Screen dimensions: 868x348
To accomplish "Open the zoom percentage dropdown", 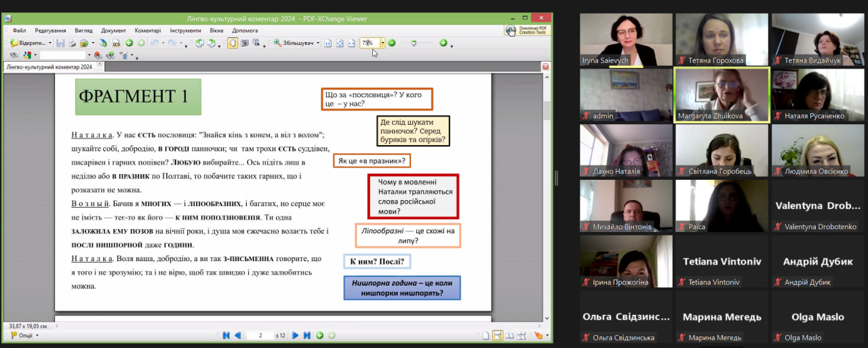I will point(382,43).
